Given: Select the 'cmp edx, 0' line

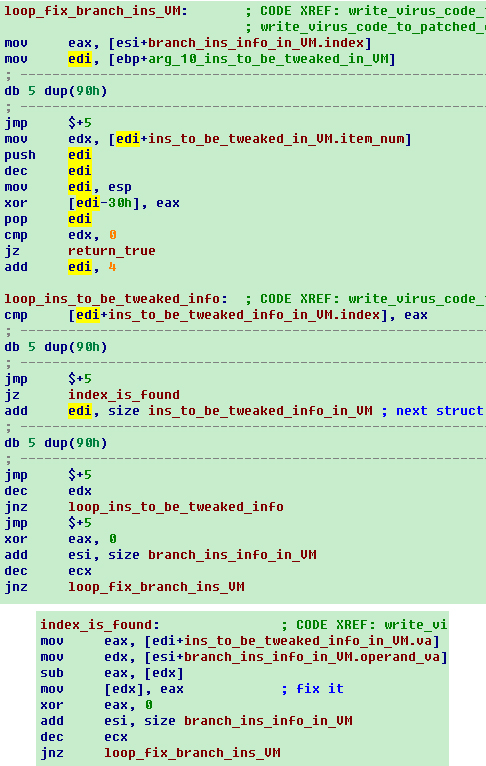Looking at the screenshot, I should click(x=60, y=235).
